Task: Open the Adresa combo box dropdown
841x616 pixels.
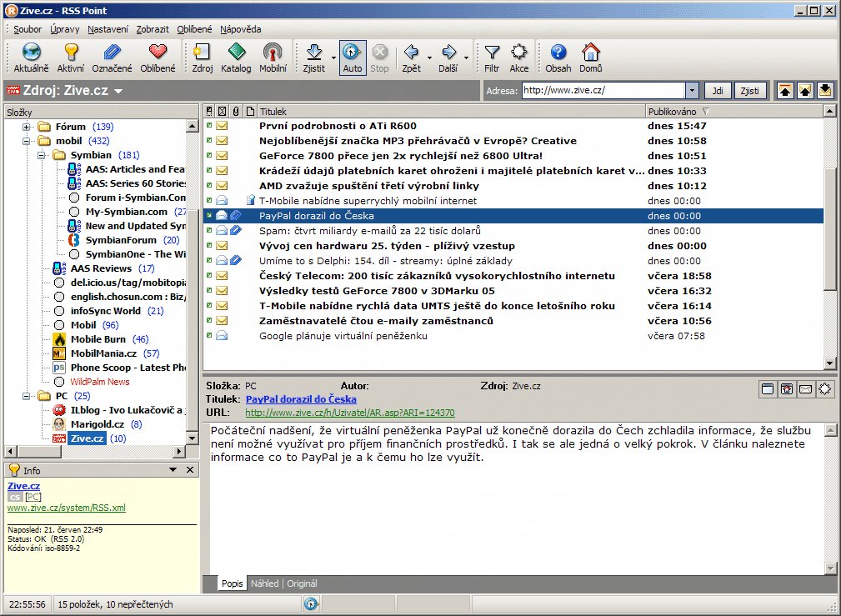Action: (x=692, y=91)
